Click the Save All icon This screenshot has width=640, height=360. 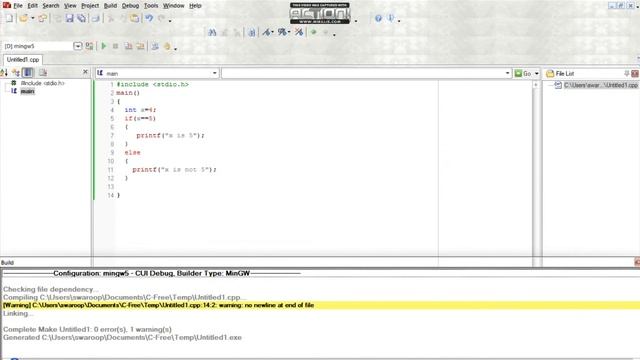point(82,18)
